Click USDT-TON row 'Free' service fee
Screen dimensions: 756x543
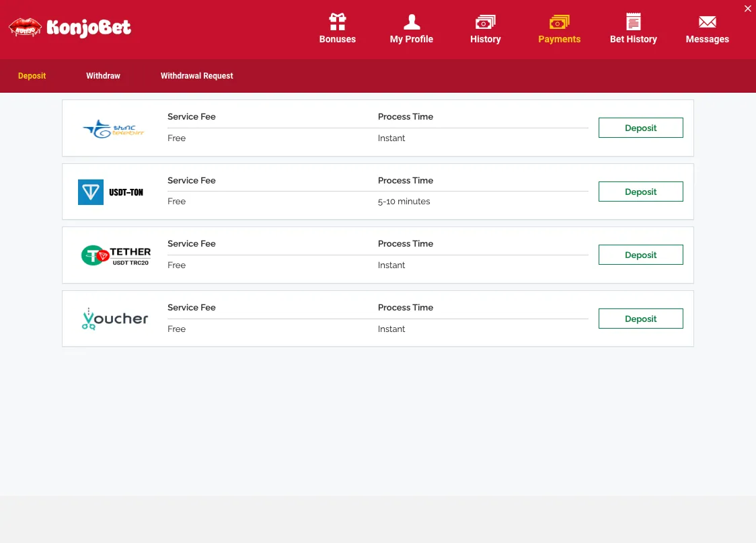point(176,202)
